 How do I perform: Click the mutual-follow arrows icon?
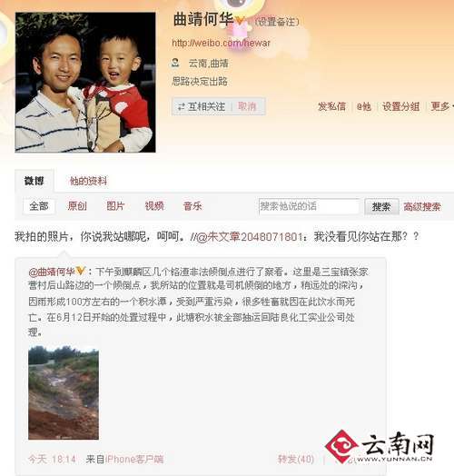pyautogui.click(x=182, y=106)
